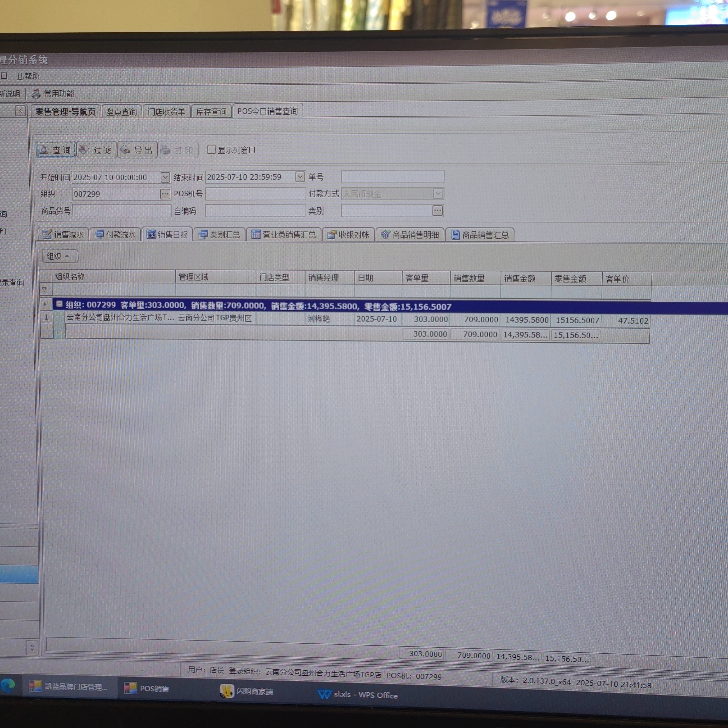The height and width of the screenshot is (728, 728).
Task: Click the 导出 export button
Action: click(x=137, y=150)
